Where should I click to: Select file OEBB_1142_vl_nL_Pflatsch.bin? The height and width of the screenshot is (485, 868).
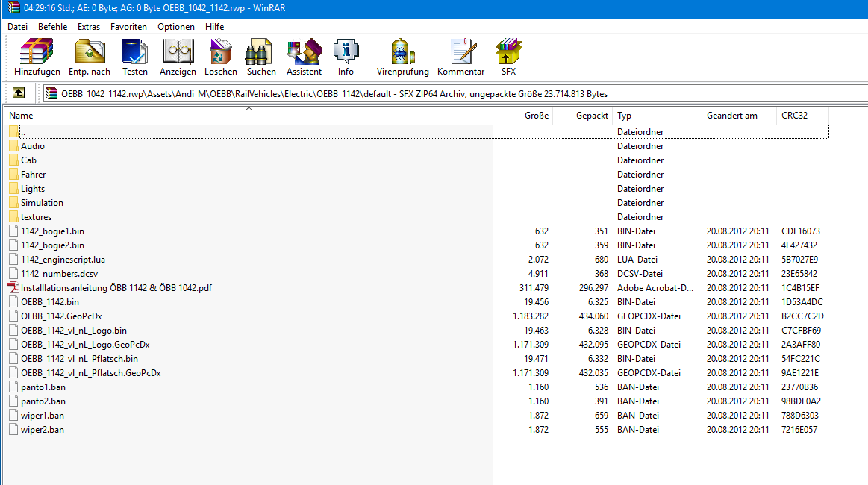point(79,359)
